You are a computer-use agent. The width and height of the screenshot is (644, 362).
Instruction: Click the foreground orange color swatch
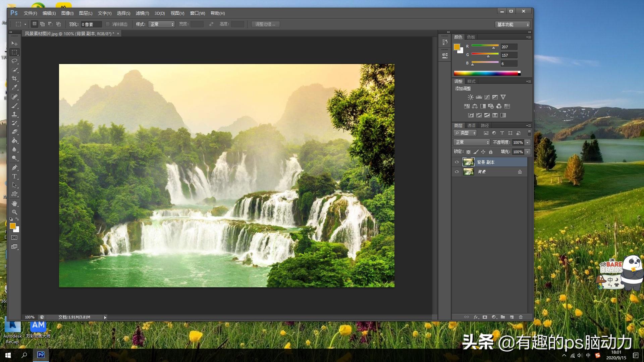point(12,226)
